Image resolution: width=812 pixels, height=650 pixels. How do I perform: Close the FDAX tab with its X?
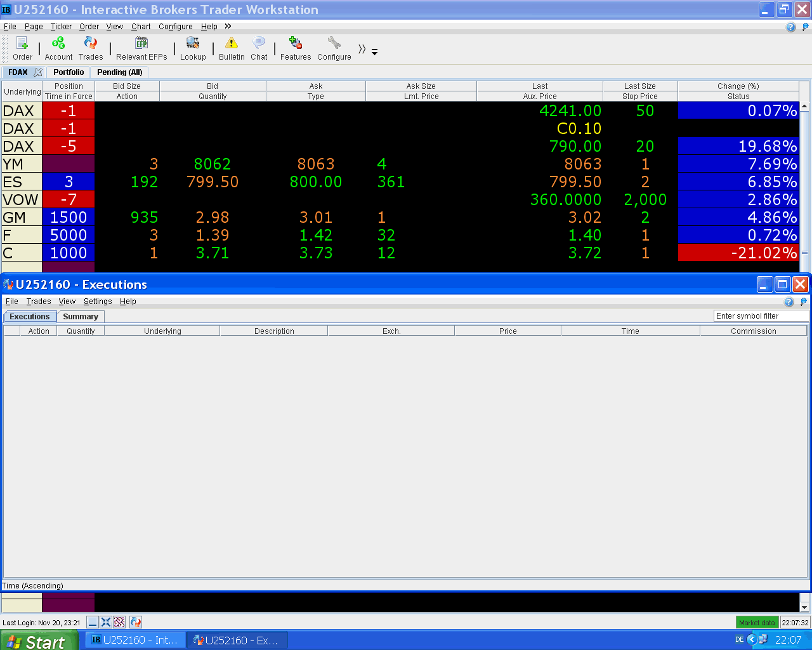pyautogui.click(x=38, y=72)
